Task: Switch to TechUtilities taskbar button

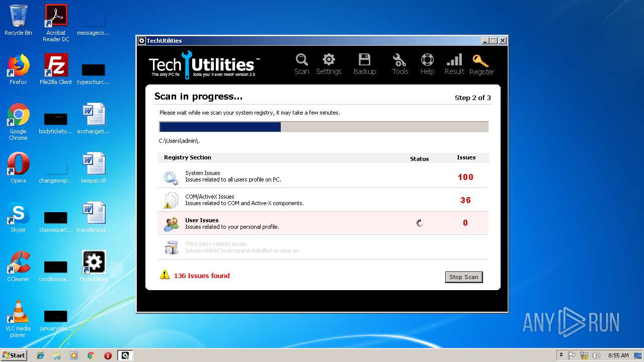Action: pos(125,355)
